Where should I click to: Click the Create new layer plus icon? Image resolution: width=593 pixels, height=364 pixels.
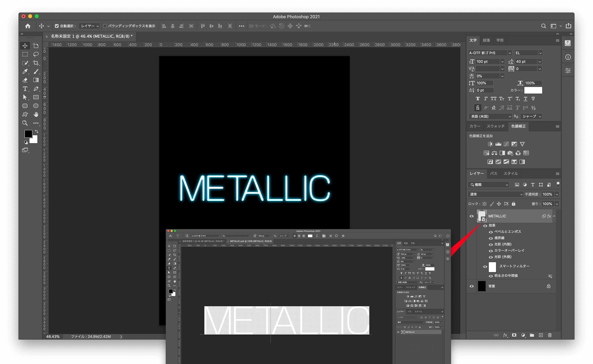pyautogui.click(x=541, y=335)
